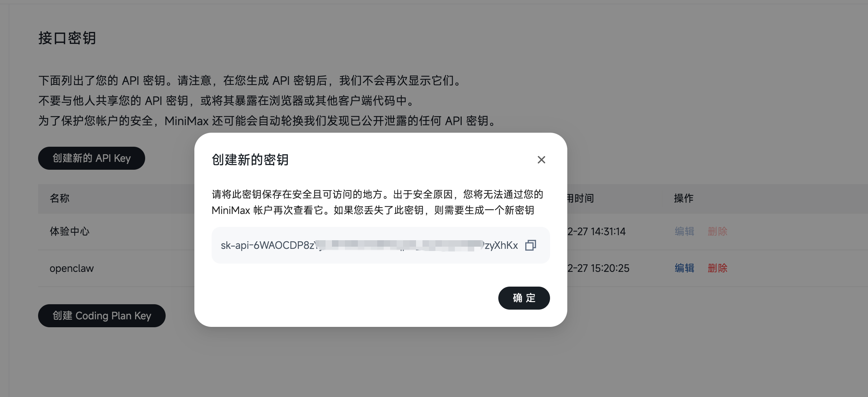Click the 15:20:25 timestamp cell

coord(598,268)
